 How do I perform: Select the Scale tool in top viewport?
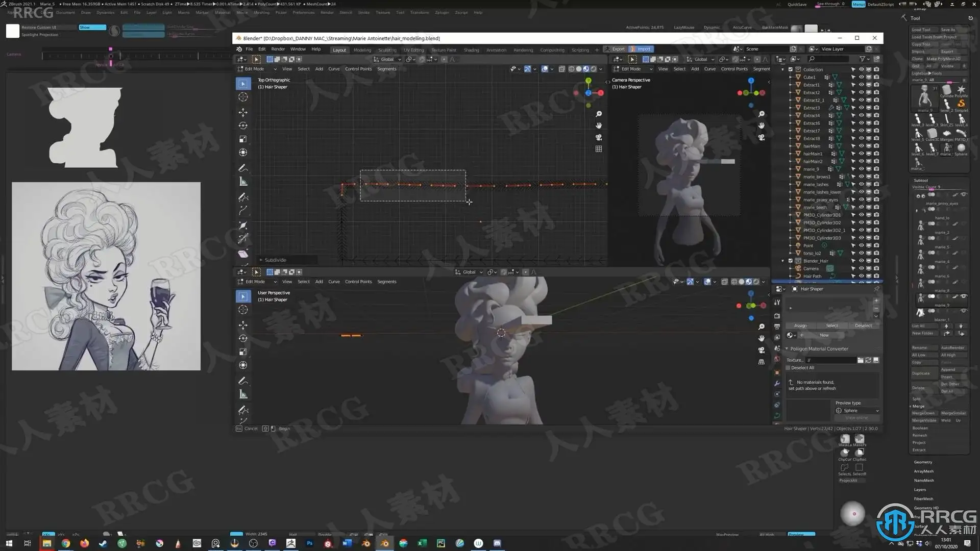tap(243, 139)
